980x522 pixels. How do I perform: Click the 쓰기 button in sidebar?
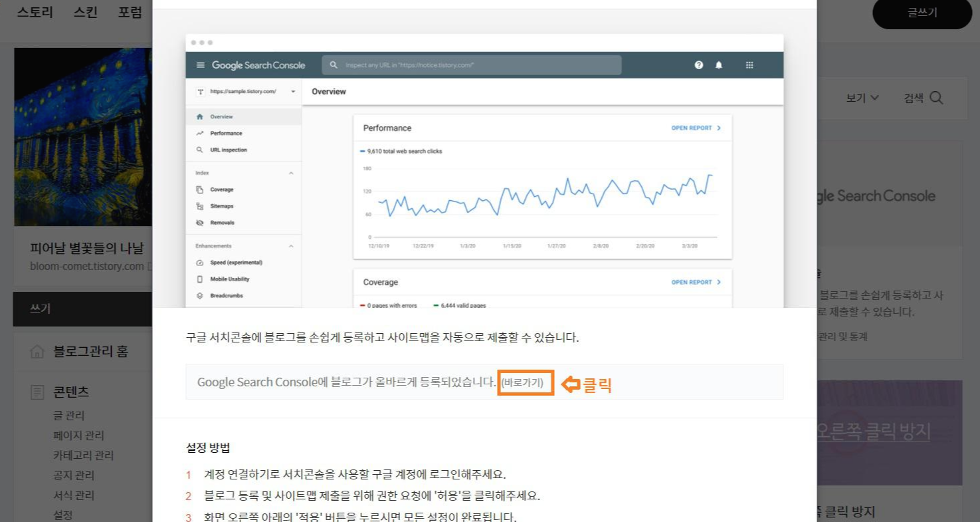click(x=83, y=309)
